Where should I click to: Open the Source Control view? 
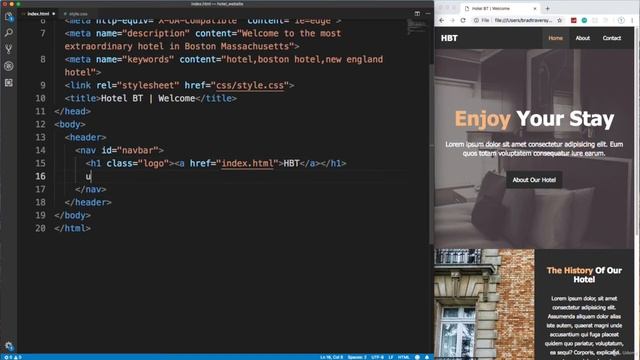pyautogui.click(x=9, y=49)
